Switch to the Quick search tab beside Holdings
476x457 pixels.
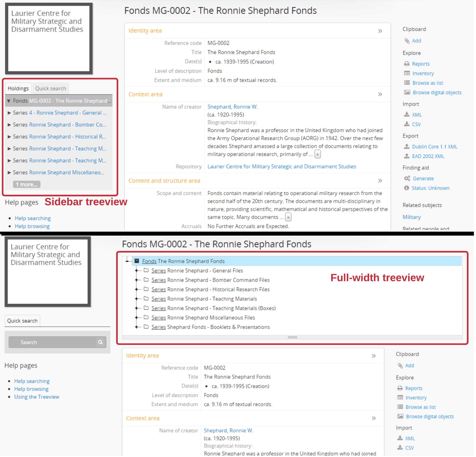[51, 88]
